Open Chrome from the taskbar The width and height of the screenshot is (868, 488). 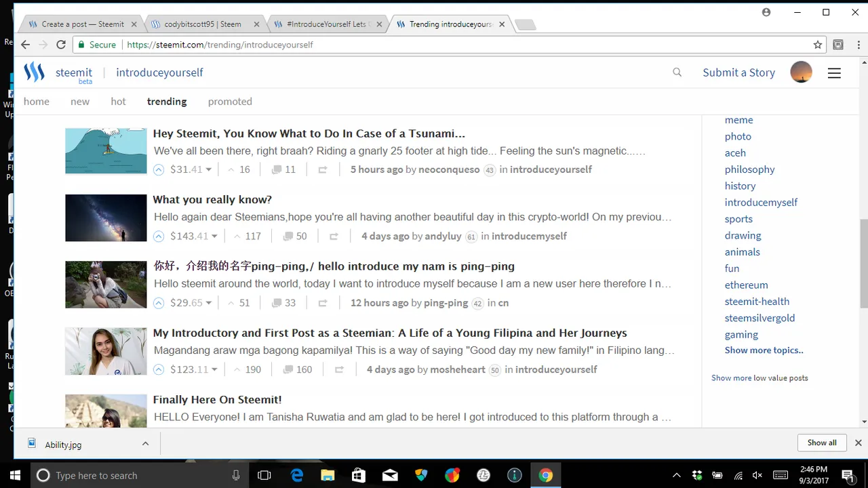pos(546,475)
